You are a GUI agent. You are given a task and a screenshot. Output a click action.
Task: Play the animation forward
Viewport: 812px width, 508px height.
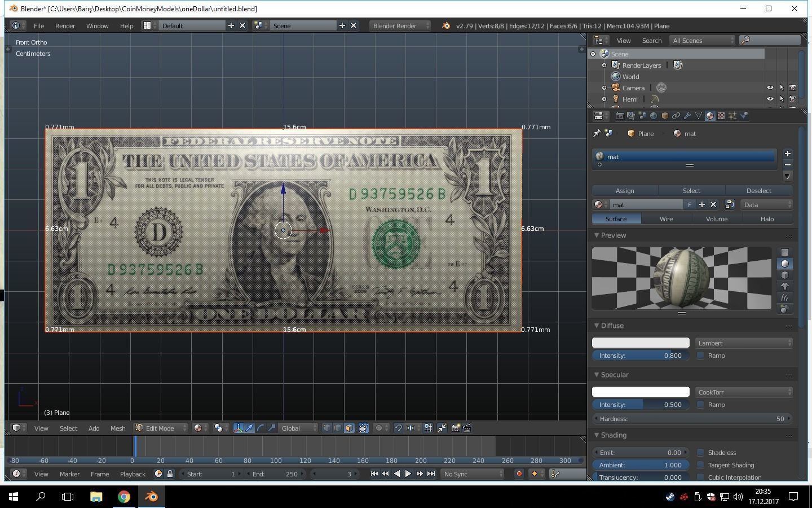(408, 474)
